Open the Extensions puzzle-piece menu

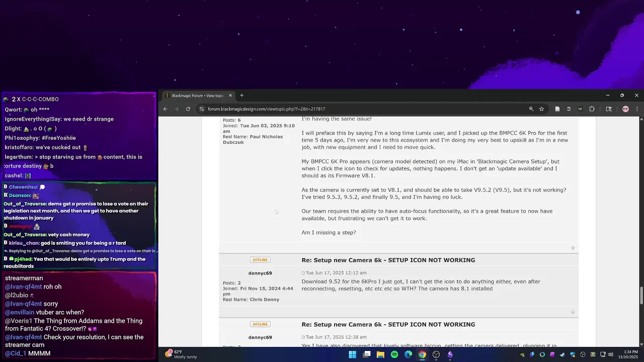coord(592,109)
